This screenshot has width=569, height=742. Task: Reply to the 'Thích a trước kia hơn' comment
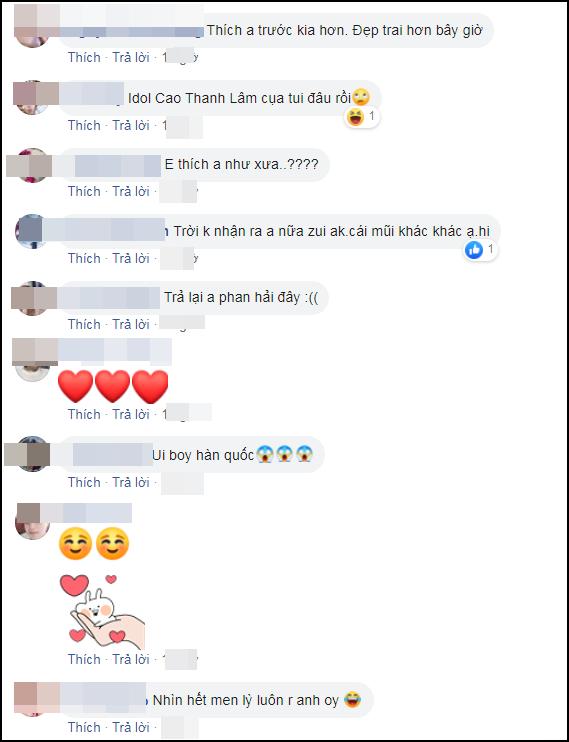click(x=131, y=57)
